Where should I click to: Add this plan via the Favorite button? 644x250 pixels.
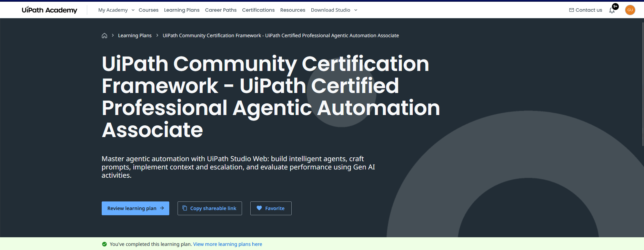[x=271, y=208]
